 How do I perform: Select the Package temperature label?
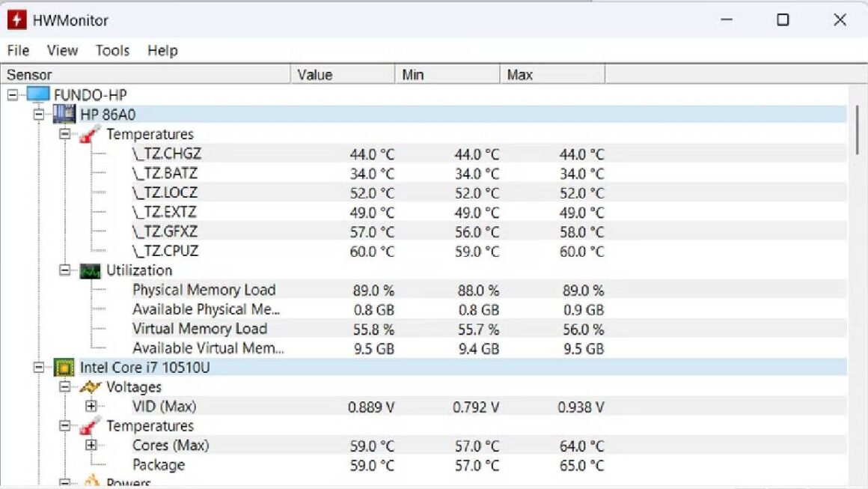(159, 465)
